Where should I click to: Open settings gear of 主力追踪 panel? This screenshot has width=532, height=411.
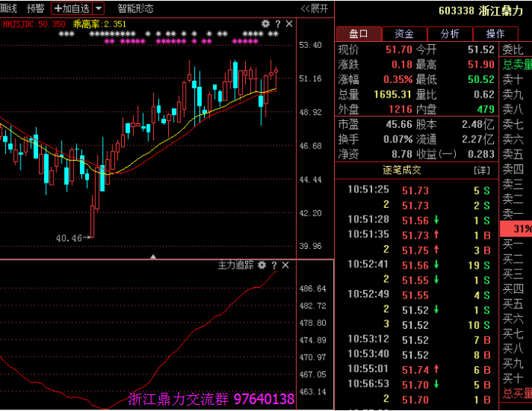click(262, 265)
